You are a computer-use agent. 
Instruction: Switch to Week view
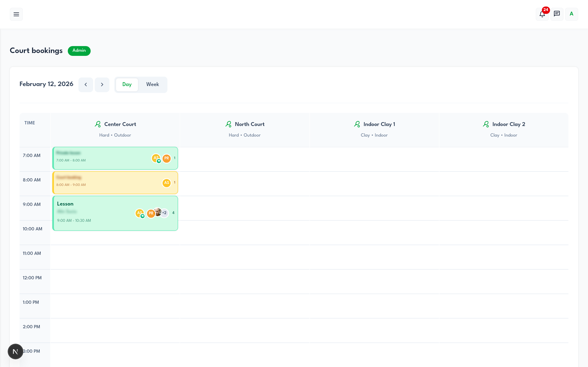click(153, 84)
